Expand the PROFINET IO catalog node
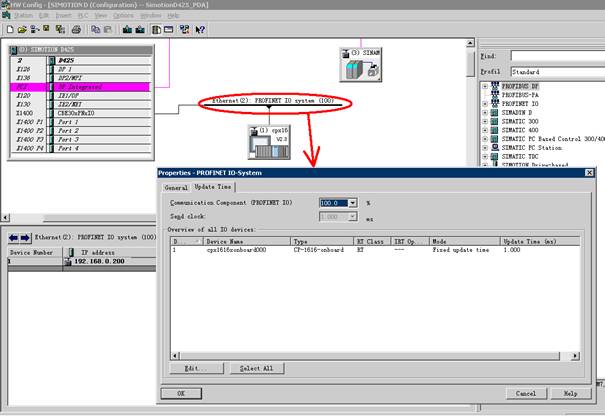The height and width of the screenshot is (417, 605). (x=485, y=103)
